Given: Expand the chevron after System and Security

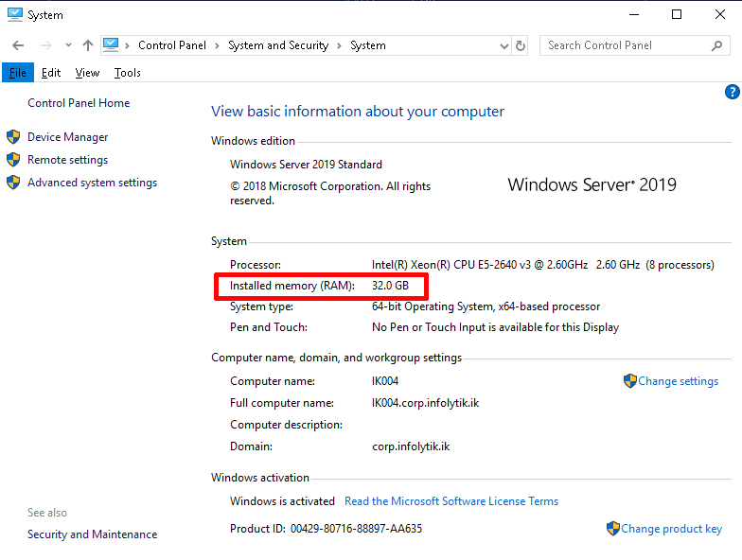Looking at the screenshot, I should [339, 45].
